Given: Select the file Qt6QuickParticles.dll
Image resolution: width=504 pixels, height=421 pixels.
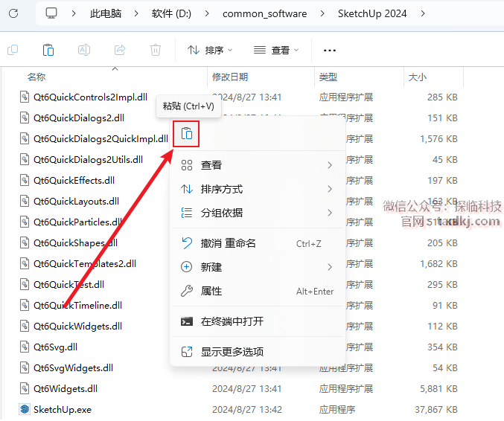Looking at the screenshot, I should click(77, 222).
